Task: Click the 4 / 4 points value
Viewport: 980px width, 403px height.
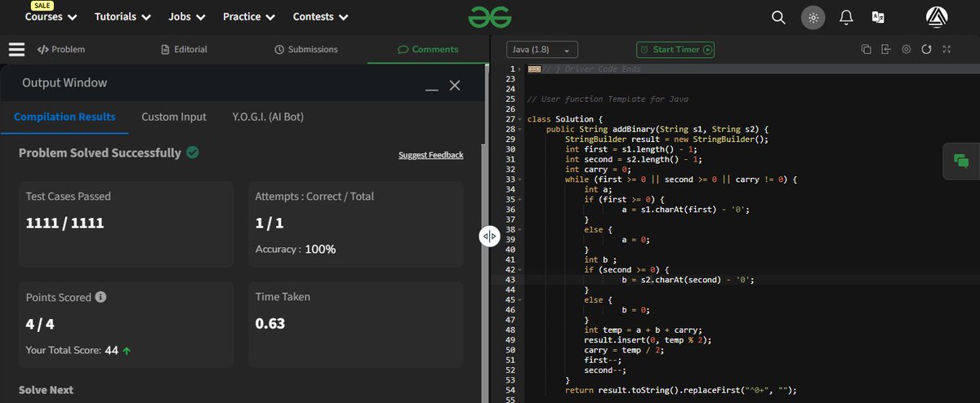Action: 40,324
